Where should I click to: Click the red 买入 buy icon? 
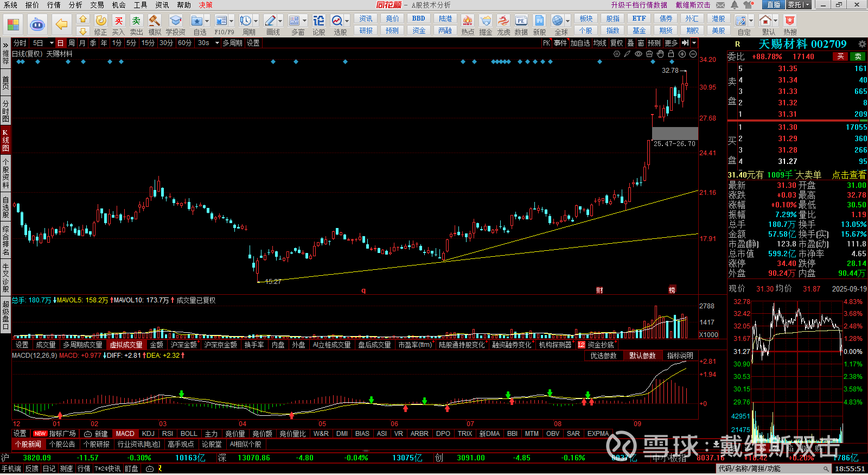coord(118,21)
